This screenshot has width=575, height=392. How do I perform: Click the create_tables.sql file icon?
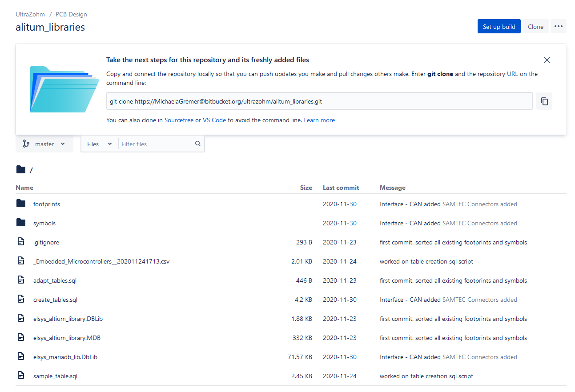21,299
